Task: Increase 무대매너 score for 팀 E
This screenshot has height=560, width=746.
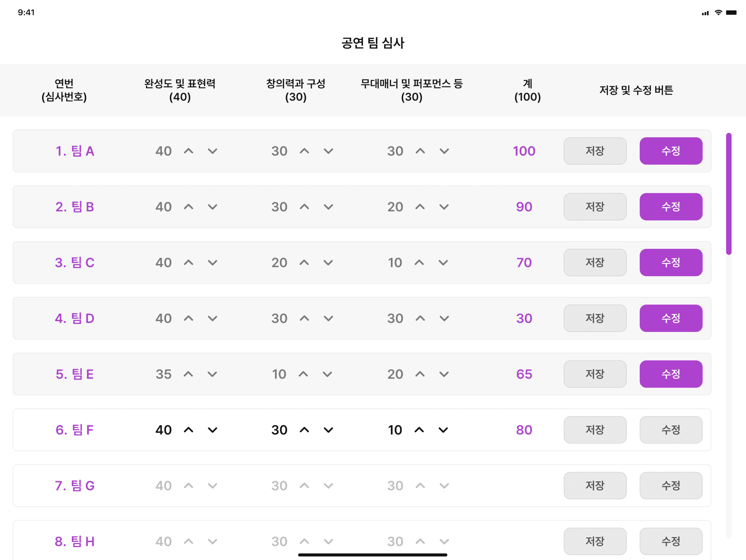Action: (420, 374)
